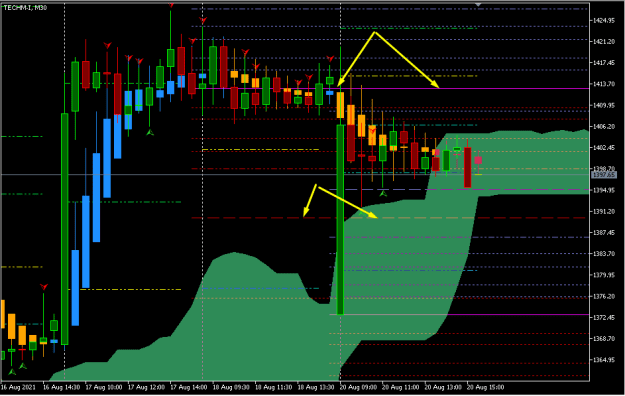Click time axis label 20 Aug 13:00
This screenshot has width=625, height=396.
(443, 387)
